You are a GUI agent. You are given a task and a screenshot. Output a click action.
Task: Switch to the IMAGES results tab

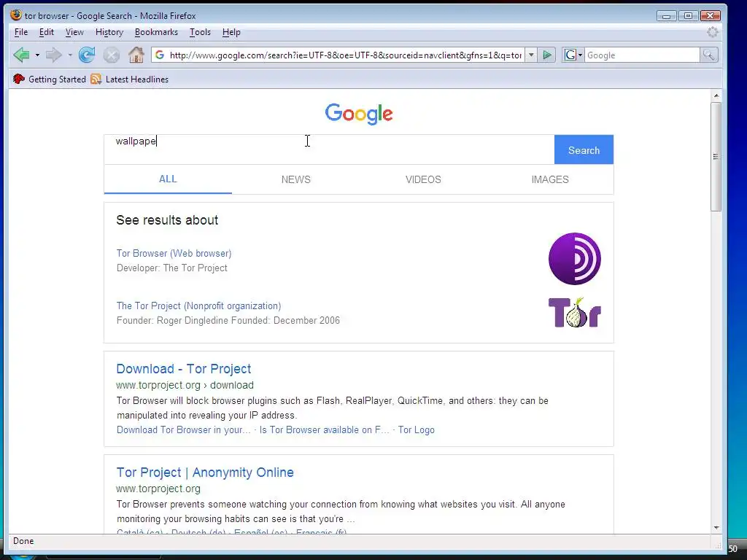coord(550,179)
